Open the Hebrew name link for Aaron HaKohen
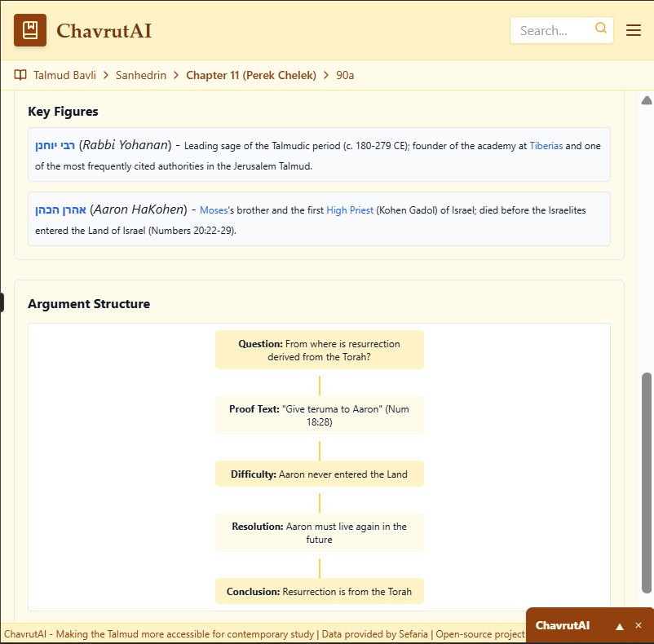Screen dimensions: 654x644 coord(60,210)
